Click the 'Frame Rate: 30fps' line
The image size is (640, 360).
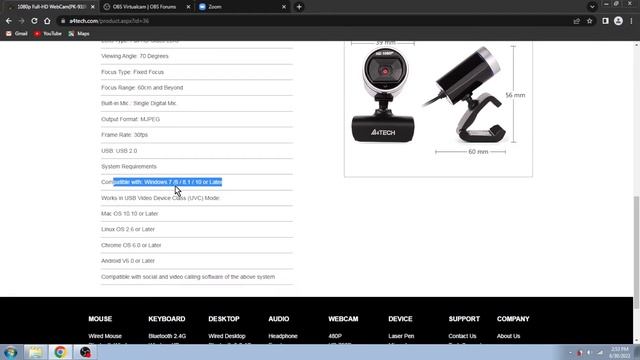tap(124, 135)
